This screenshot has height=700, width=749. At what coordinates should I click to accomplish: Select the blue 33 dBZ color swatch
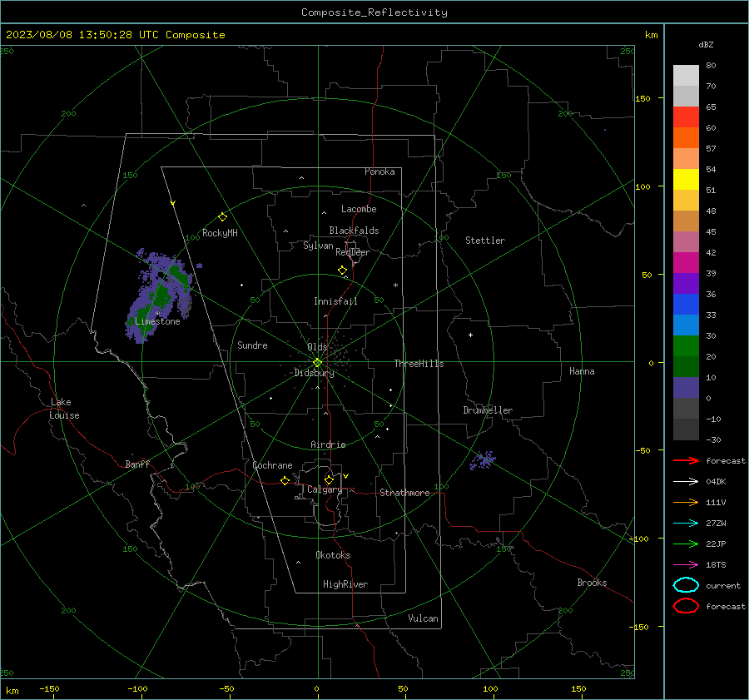tap(686, 305)
